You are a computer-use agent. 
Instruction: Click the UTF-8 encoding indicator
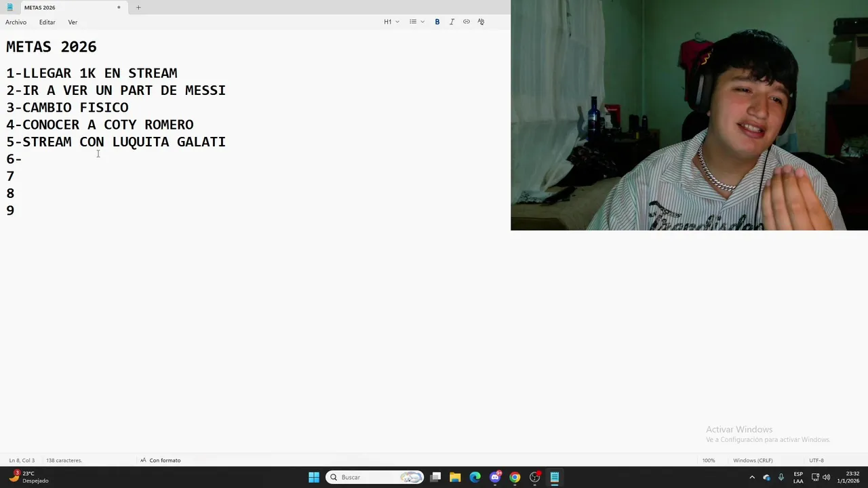[x=816, y=460]
